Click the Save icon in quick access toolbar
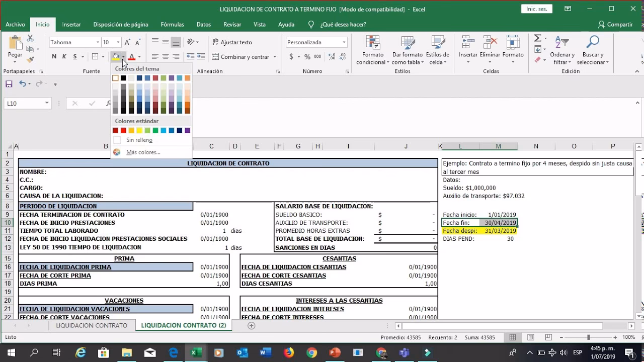 point(9,84)
